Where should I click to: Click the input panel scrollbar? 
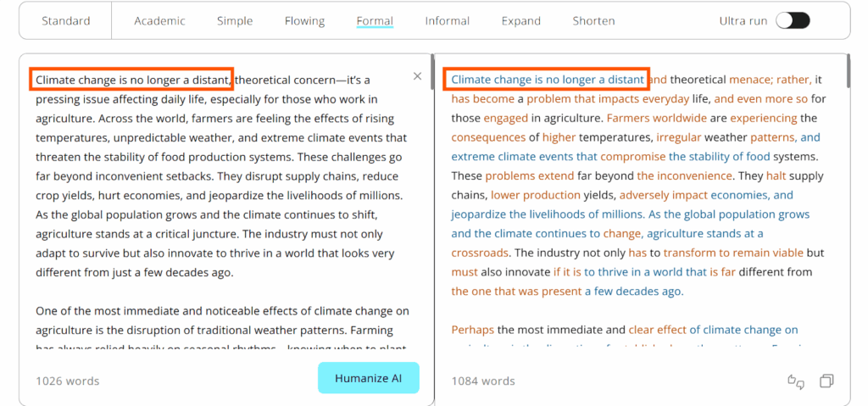point(432,72)
